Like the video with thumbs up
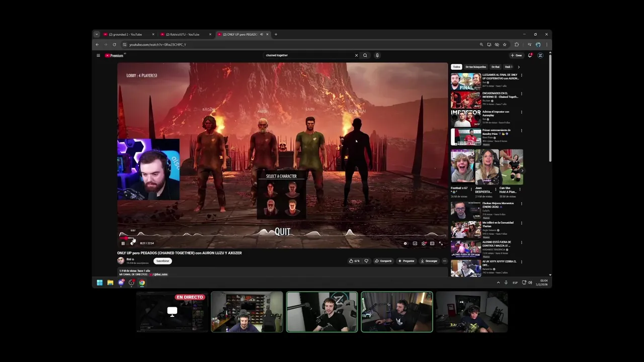The width and height of the screenshot is (644, 362). pyautogui.click(x=355, y=261)
